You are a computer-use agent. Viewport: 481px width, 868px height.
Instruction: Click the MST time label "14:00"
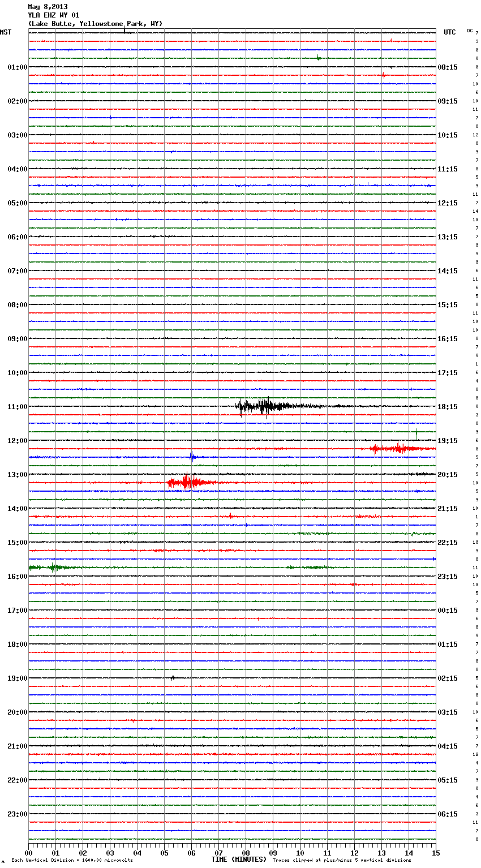[18, 509]
